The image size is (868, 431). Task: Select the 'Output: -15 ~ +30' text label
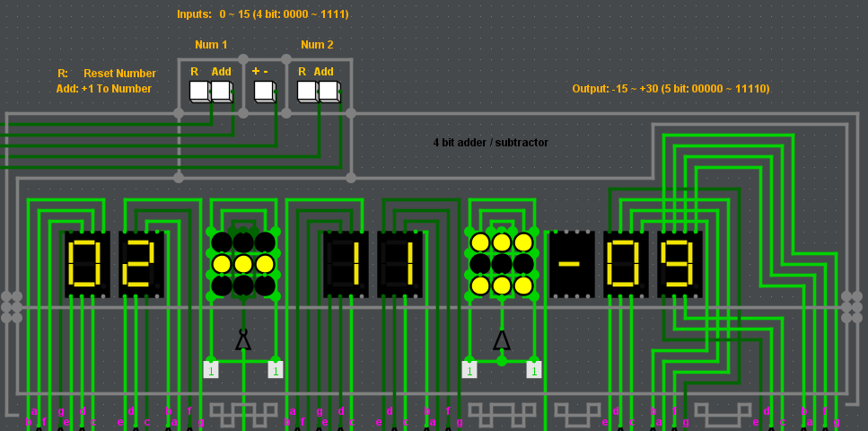pyautogui.click(x=671, y=89)
